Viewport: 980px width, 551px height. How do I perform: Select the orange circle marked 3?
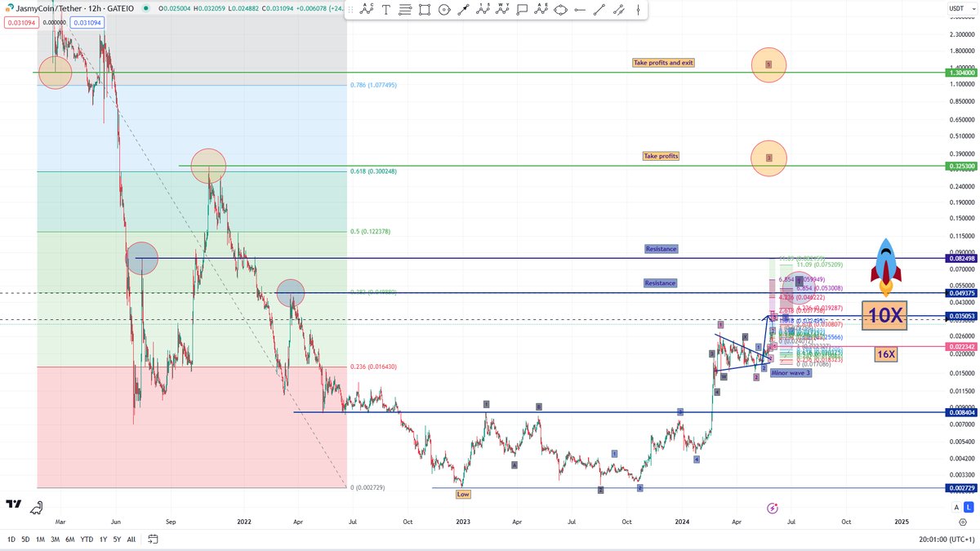click(768, 158)
